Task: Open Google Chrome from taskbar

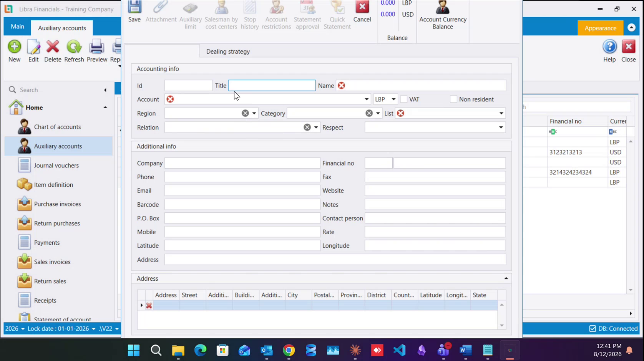Action: click(x=289, y=350)
